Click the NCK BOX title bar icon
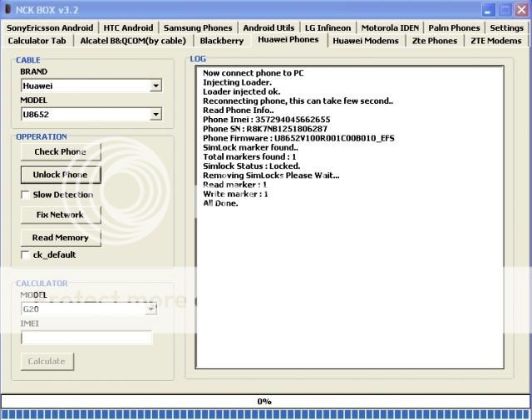Screen dimensions: 532x420 [8, 9]
